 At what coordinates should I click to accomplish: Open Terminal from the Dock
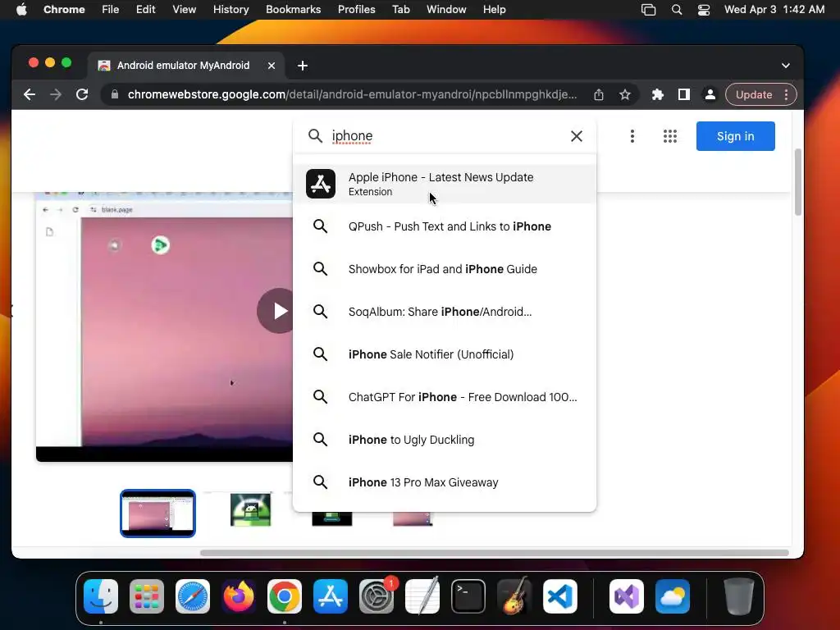click(x=468, y=596)
